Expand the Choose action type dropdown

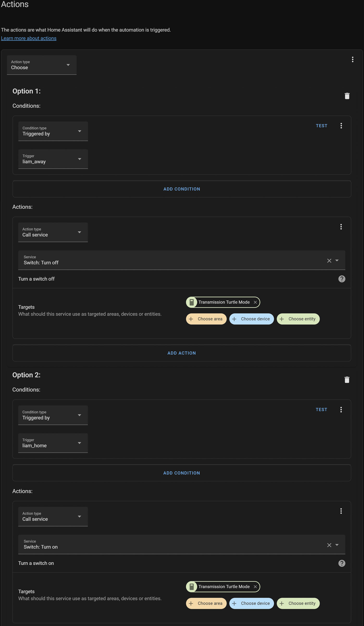click(x=42, y=65)
